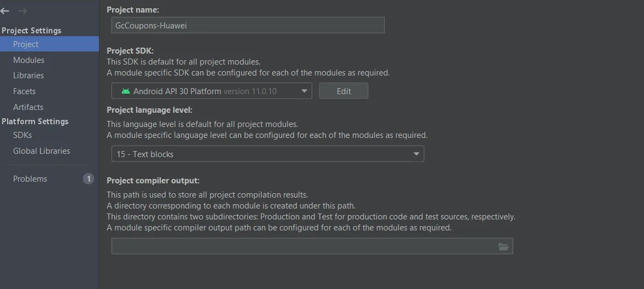Screen dimensions: 644x289
Task: Open the Modules settings page
Action: point(28,60)
